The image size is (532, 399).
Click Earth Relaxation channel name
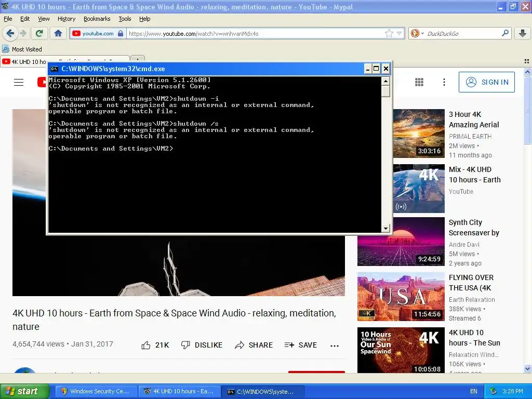coord(472,300)
